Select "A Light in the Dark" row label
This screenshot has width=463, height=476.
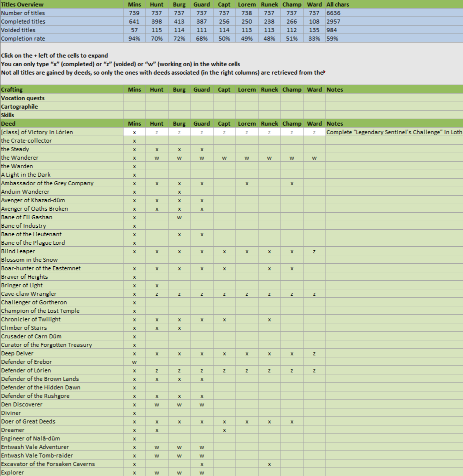[x=62, y=174]
